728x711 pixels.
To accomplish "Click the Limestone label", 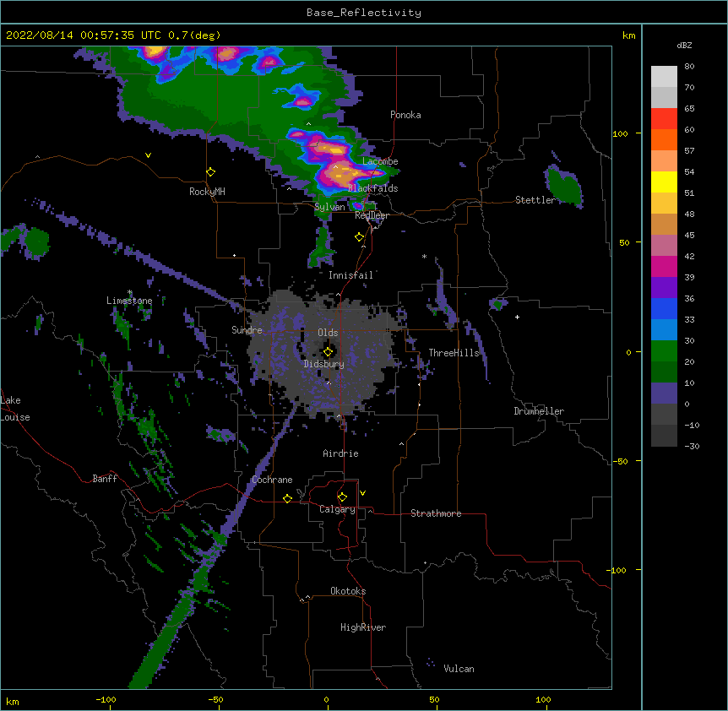I will click(x=129, y=301).
